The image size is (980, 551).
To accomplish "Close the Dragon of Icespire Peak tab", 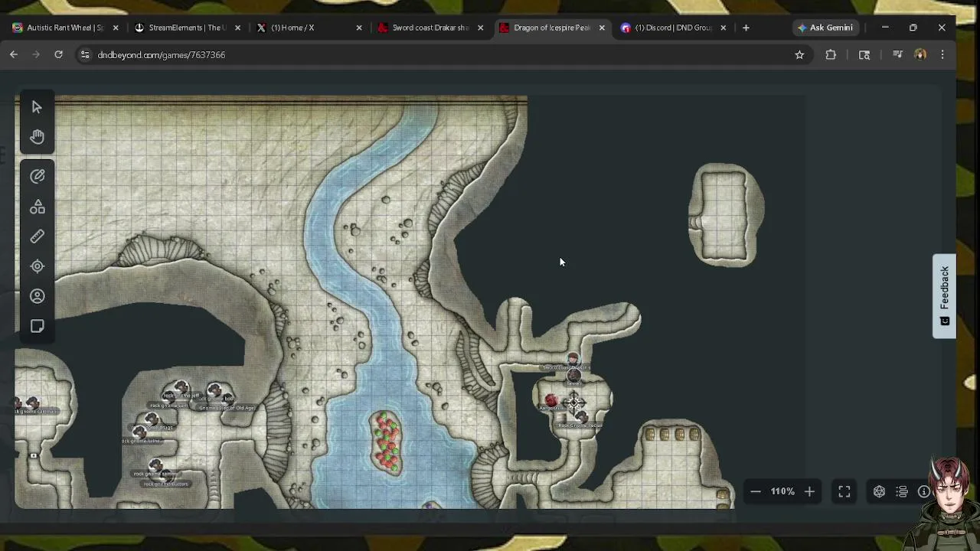I will [602, 28].
